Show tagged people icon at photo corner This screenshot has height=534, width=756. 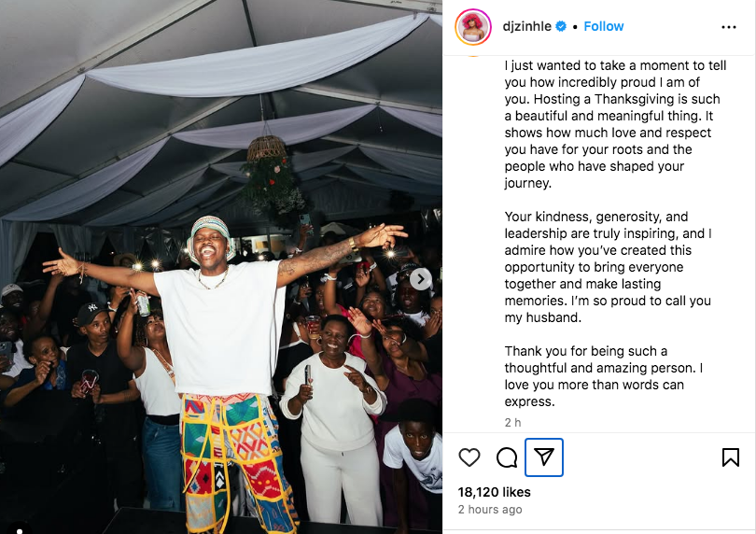(x=19, y=529)
